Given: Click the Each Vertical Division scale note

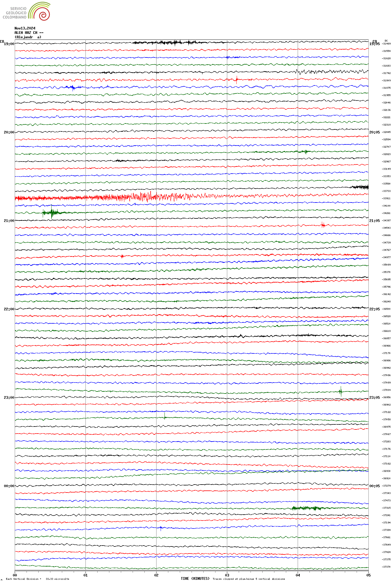Looking at the screenshot, I should [x=37, y=579].
